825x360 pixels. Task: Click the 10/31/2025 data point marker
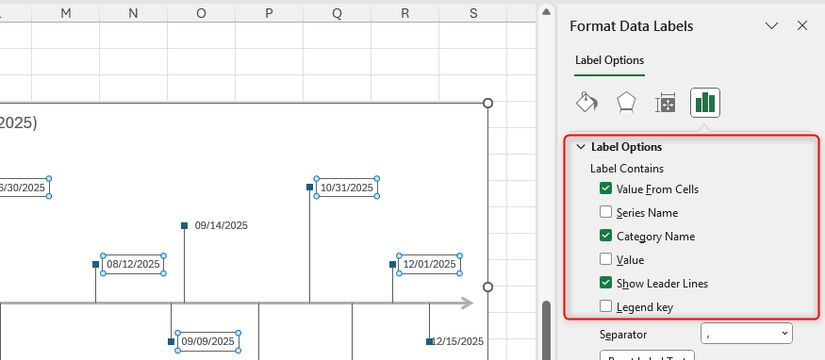point(309,187)
